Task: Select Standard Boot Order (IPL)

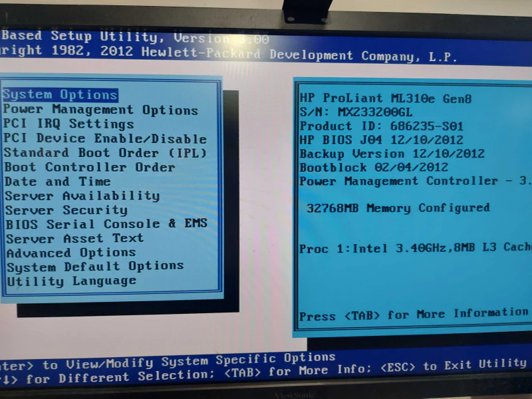Action: click(106, 153)
